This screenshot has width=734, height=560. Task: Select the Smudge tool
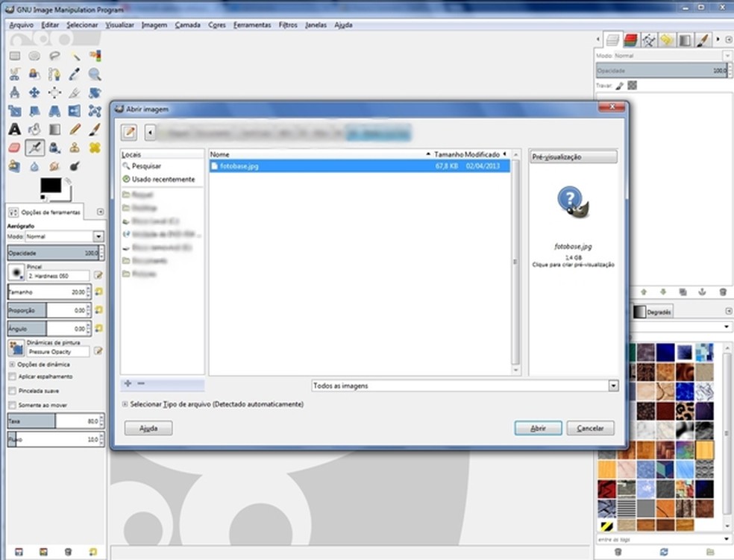[54, 166]
